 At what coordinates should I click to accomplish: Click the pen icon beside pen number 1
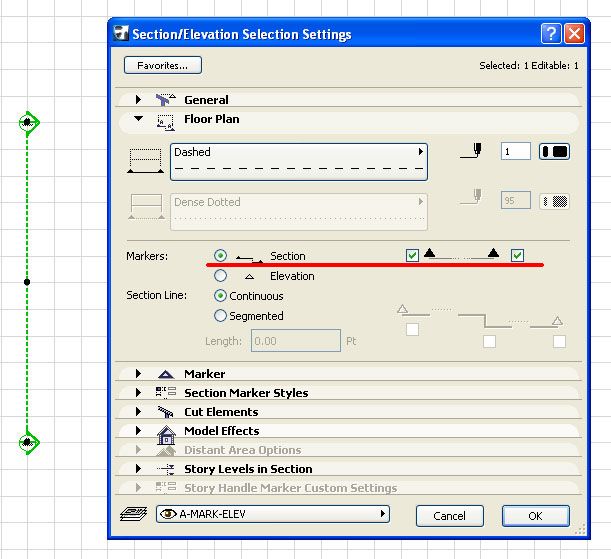point(471,151)
